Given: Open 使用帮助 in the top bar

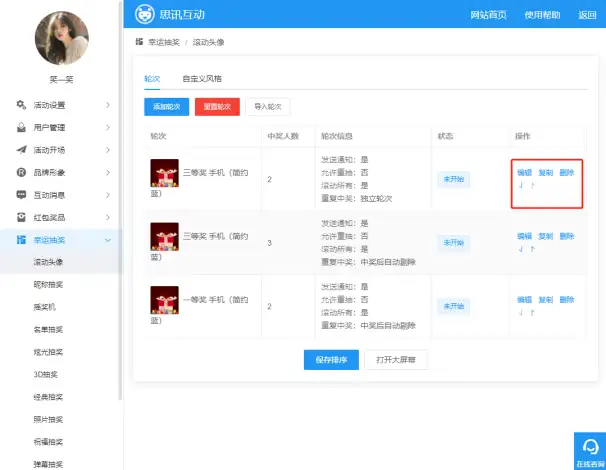Looking at the screenshot, I should [542, 15].
